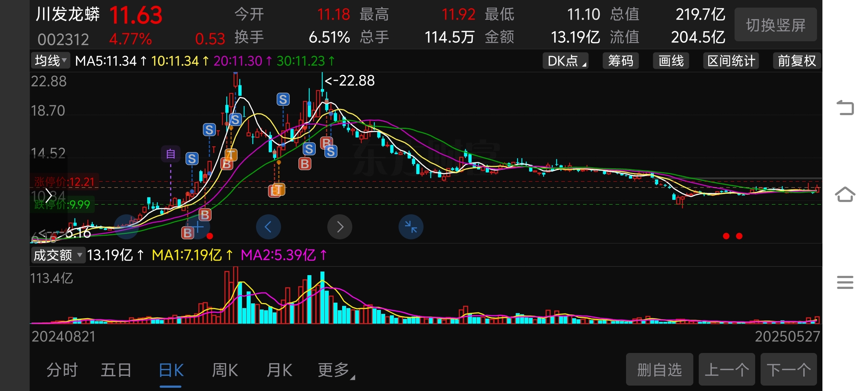
Task: Expand the left side panel chevron
Action: [x=49, y=196]
